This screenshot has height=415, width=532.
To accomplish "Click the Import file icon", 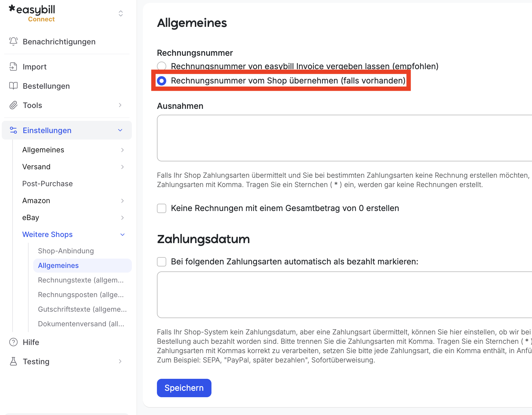I will coord(13,67).
